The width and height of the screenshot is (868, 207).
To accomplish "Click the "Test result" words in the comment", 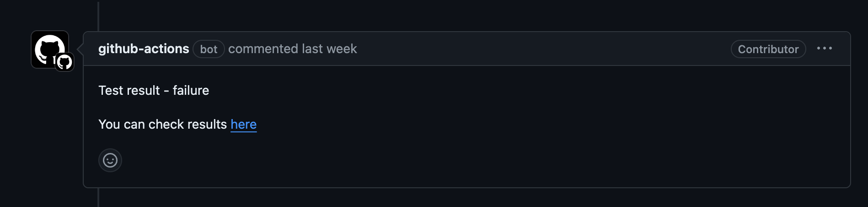I will tap(129, 91).
